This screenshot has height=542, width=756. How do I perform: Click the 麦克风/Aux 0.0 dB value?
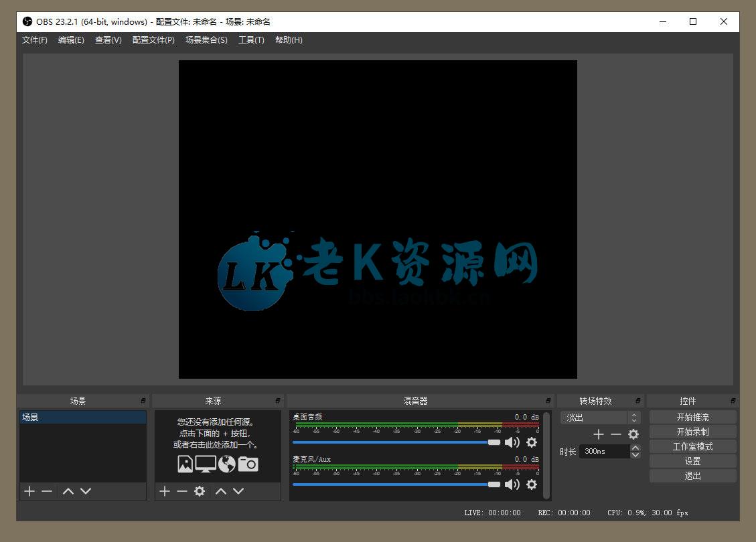click(x=526, y=459)
